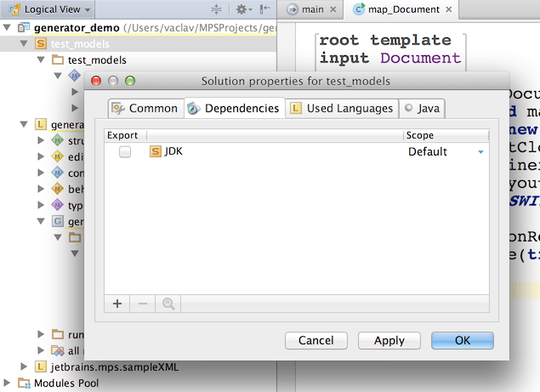Click the Export column header
The image size is (540, 392).
125,135
